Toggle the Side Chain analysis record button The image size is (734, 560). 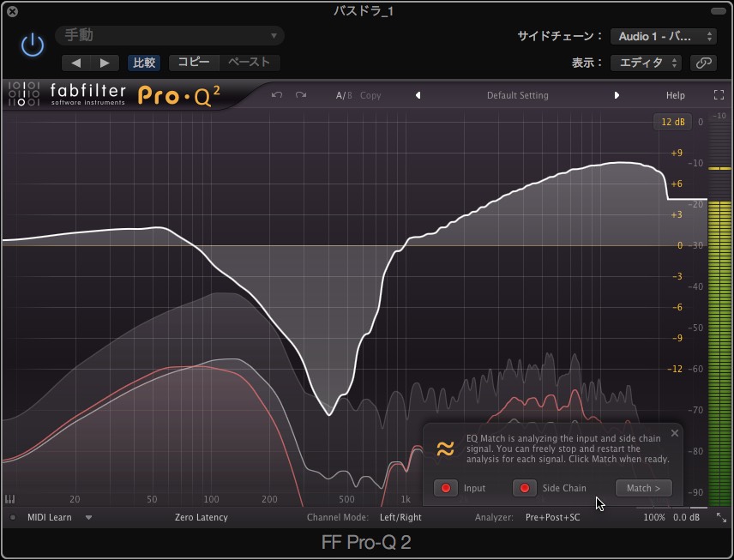[x=524, y=488]
